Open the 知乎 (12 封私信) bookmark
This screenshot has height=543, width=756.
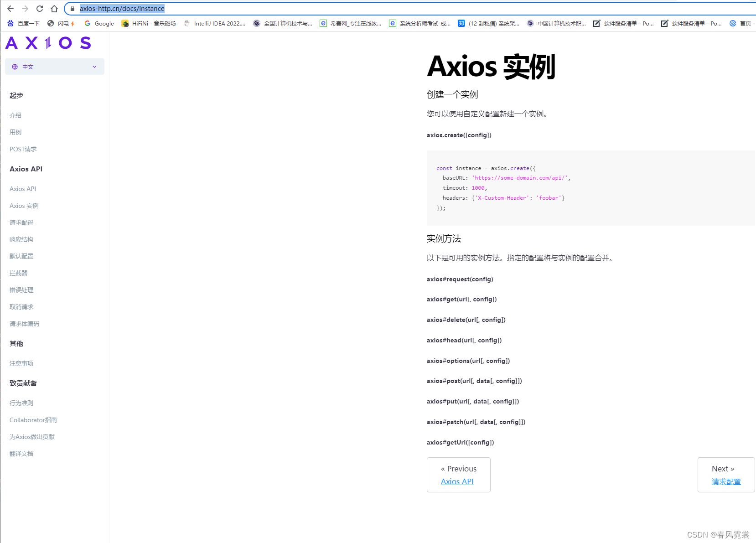(x=489, y=23)
